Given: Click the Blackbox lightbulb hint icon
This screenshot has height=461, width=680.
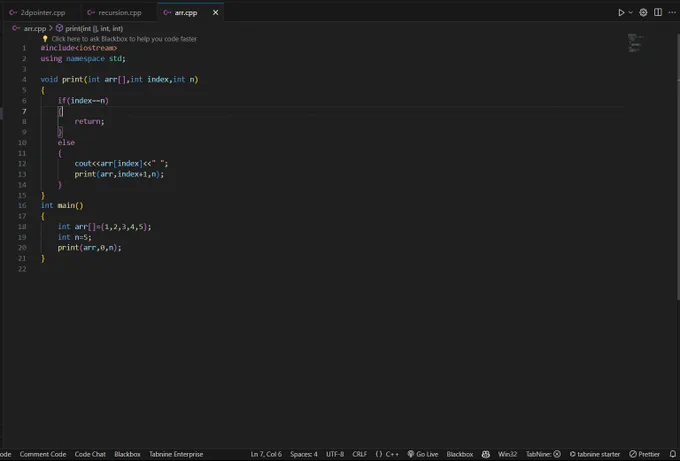Looking at the screenshot, I should [x=45, y=39].
